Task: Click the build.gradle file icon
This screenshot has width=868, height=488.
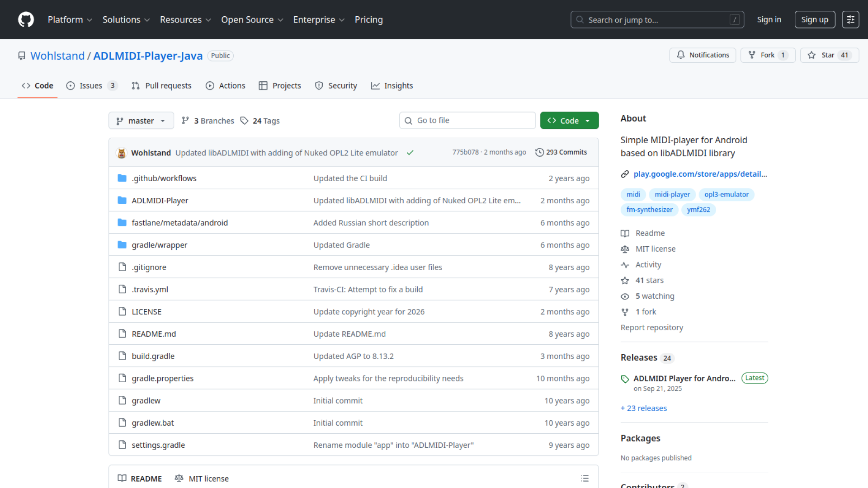Action: coord(122,356)
